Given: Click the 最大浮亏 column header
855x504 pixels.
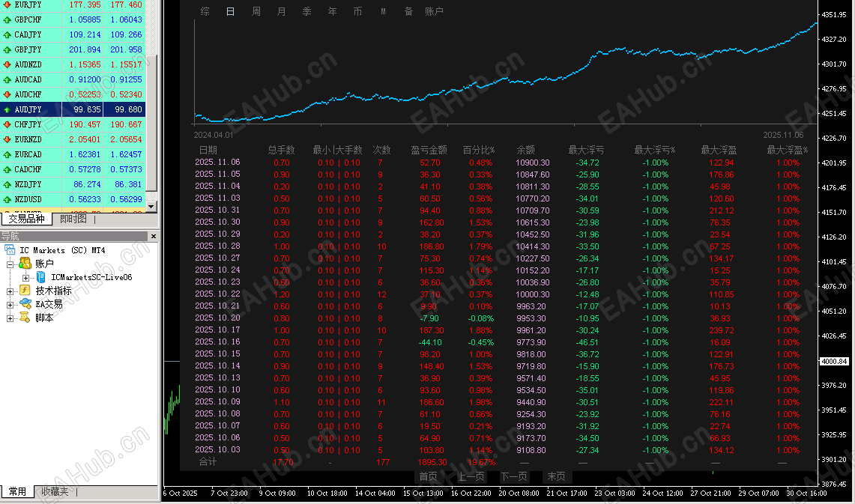Looking at the screenshot, I should pos(586,150).
